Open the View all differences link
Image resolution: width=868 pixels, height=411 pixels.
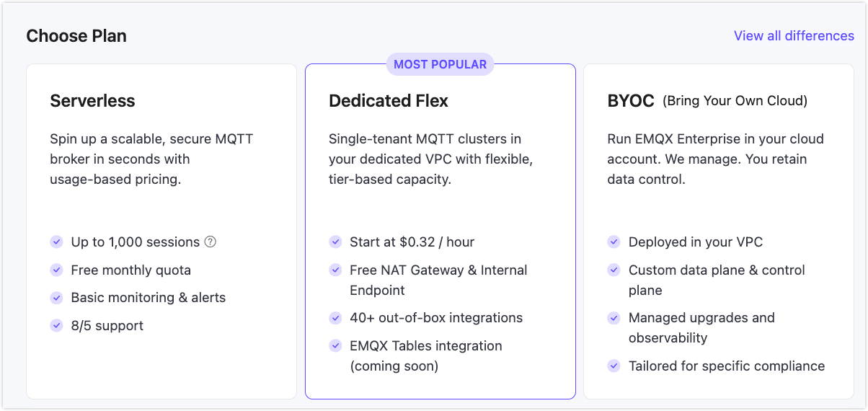794,35
